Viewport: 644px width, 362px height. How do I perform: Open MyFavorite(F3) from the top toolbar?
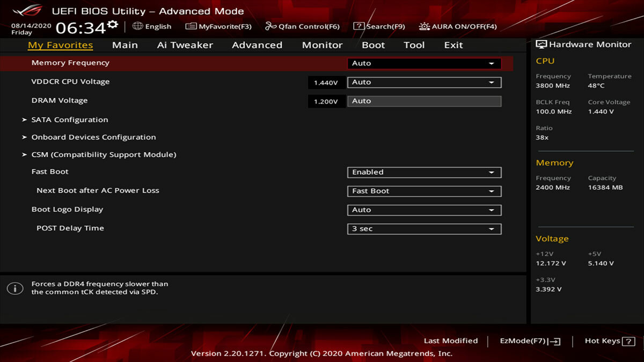pyautogui.click(x=218, y=26)
